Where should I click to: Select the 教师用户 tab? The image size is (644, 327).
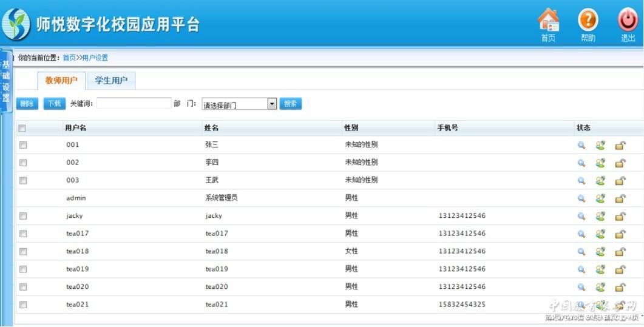[x=61, y=81]
